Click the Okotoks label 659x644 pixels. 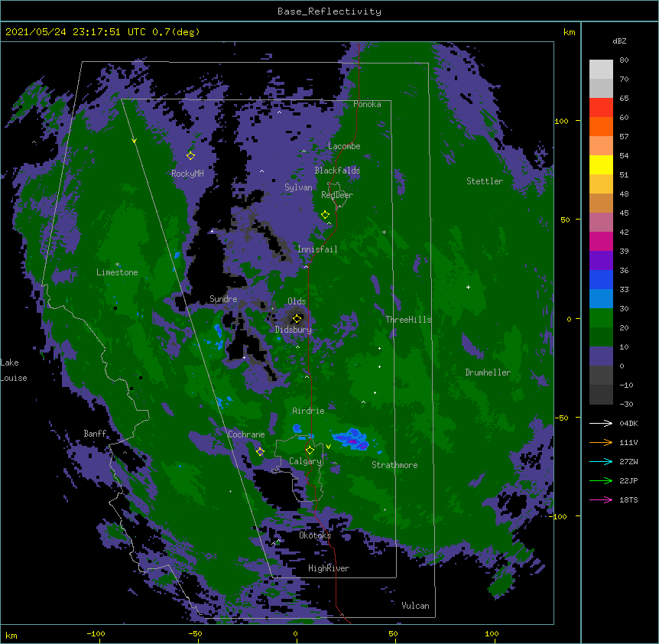click(315, 535)
